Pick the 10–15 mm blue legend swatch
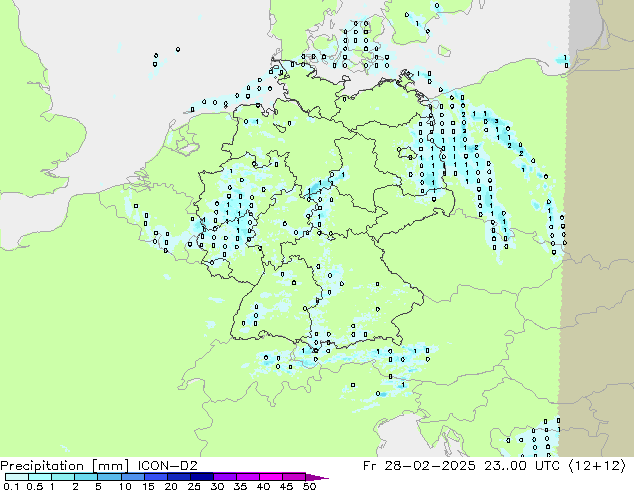The height and width of the screenshot is (490, 634). [x=132, y=477]
